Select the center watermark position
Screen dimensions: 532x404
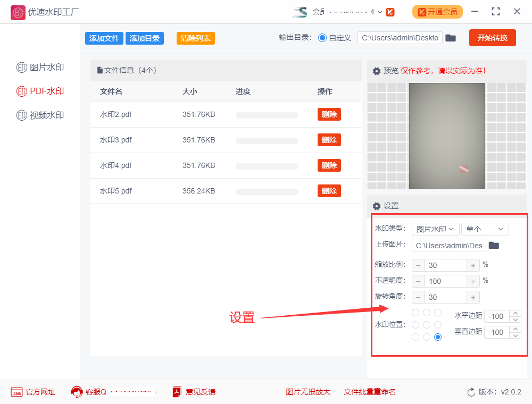426,324
